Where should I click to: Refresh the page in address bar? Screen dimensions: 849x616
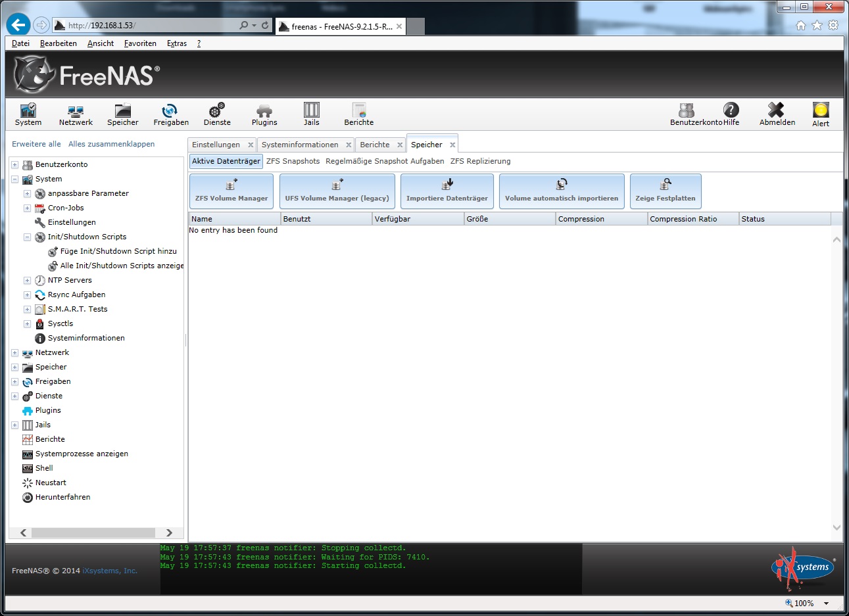[x=265, y=25]
